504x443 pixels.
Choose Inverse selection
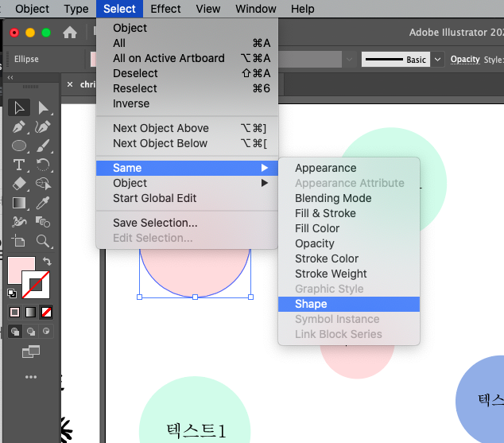[x=187, y=103]
